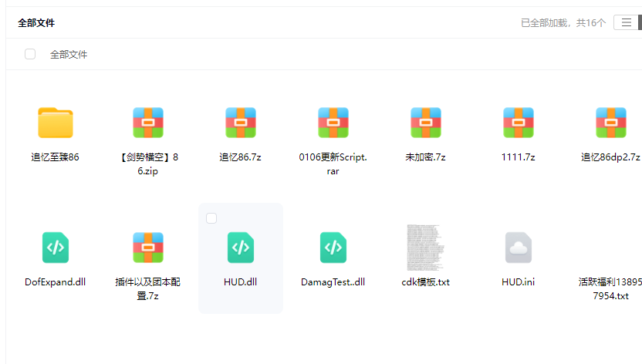Click the 未加密.7z file name label
Image resolution: width=642 pixels, height=364 pixels.
click(x=425, y=157)
